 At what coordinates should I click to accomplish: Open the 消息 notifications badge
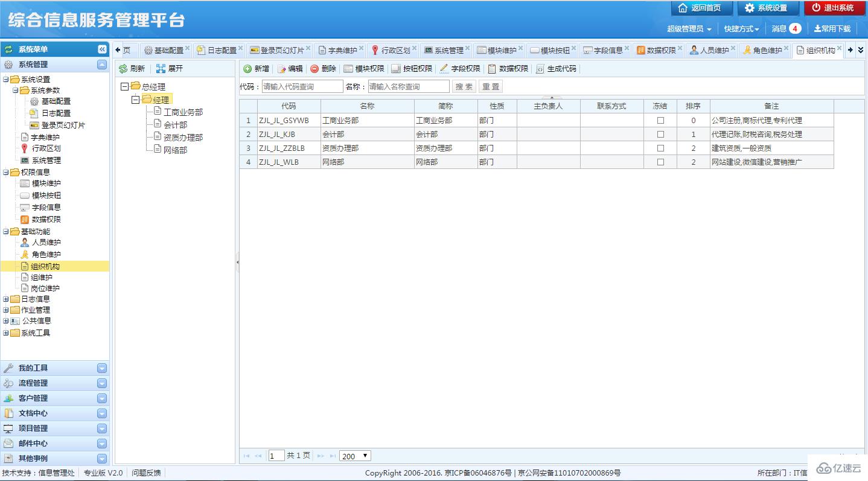coord(794,28)
